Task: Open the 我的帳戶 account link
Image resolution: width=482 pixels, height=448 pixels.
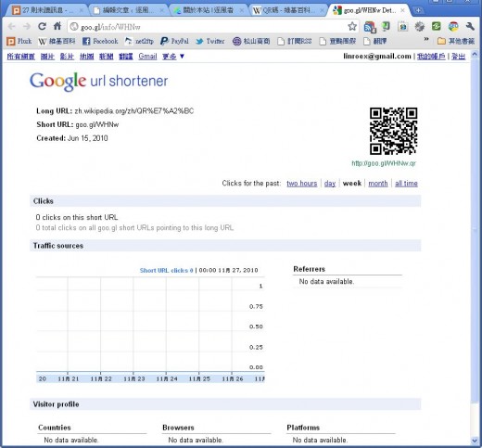Action: click(x=431, y=57)
